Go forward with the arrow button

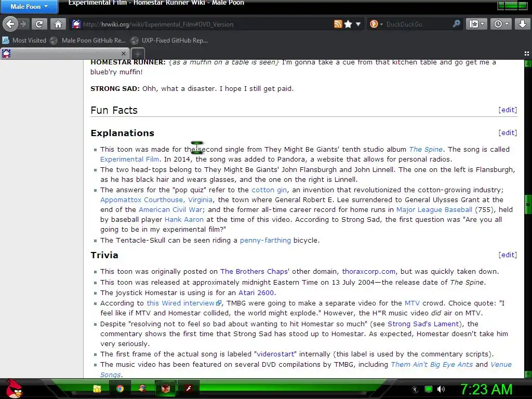[x=23, y=24]
